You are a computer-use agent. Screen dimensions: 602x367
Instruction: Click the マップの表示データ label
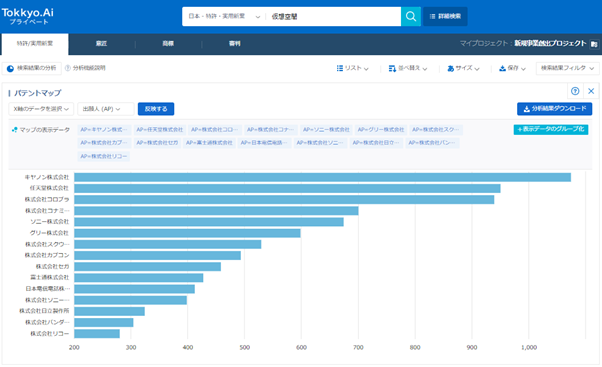click(45, 130)
